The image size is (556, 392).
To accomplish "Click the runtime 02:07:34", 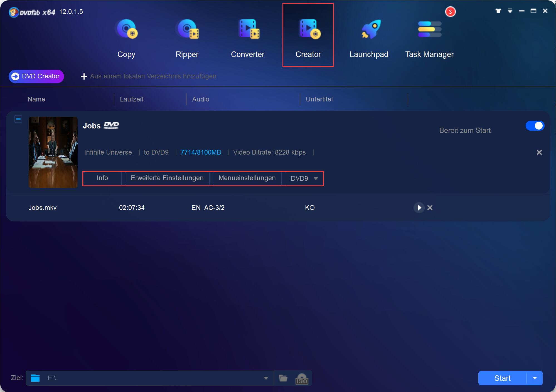I will click(x=132, y=208).
